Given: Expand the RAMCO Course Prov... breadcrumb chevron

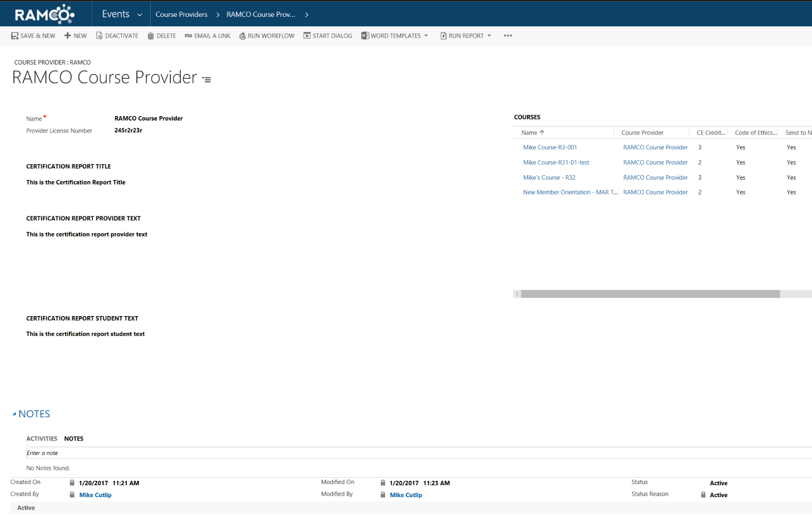Looking at the screenshot, I should click(x=307, y=15).
